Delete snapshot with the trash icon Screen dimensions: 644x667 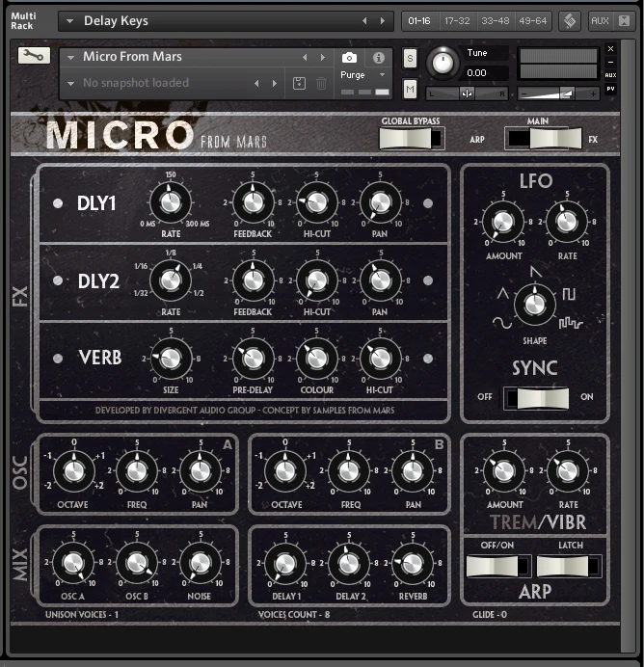coord(322,83)
